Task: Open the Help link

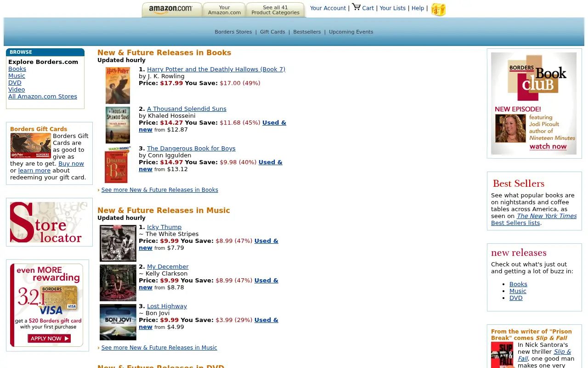Action: (418, 8)
